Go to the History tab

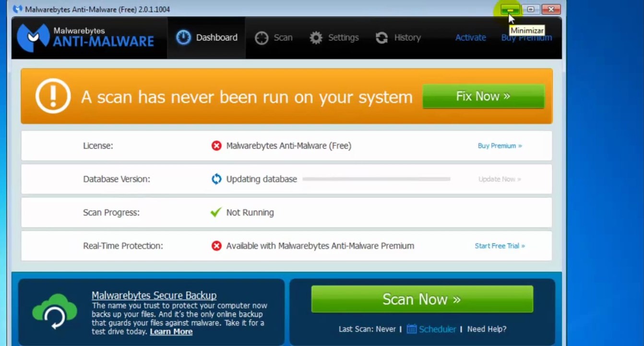click(398, 38)
